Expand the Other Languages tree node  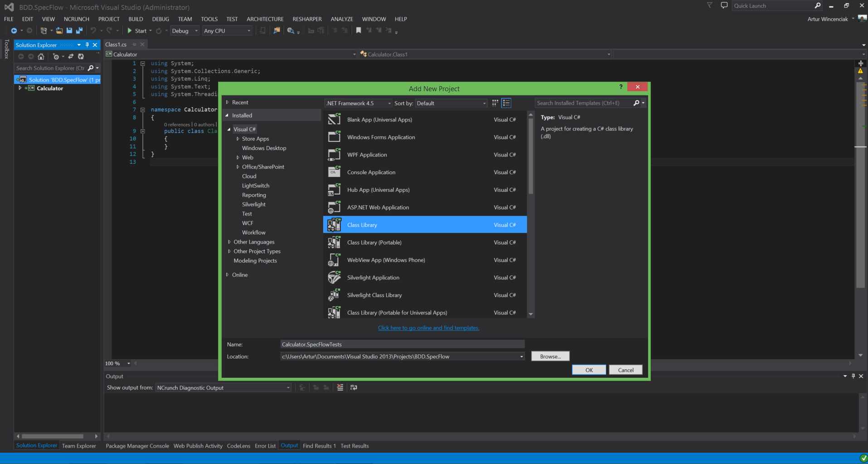point(229,242)
